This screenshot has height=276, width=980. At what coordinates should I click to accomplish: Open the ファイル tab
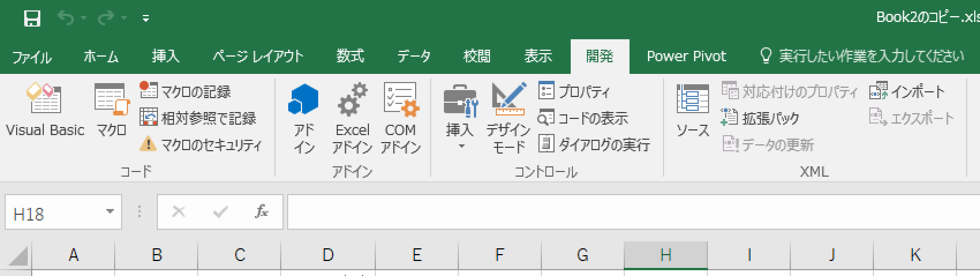(x=32, y=56)
